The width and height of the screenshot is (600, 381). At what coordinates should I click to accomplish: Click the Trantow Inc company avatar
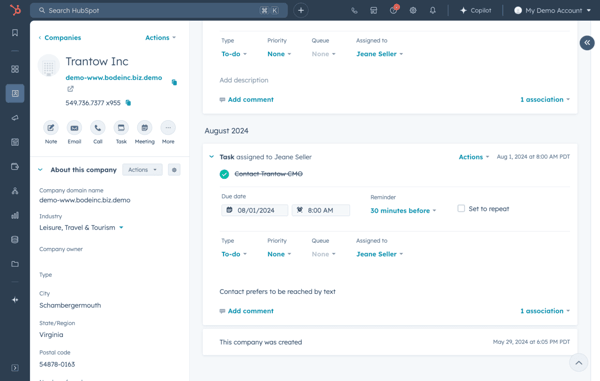[x=49, y=66]
